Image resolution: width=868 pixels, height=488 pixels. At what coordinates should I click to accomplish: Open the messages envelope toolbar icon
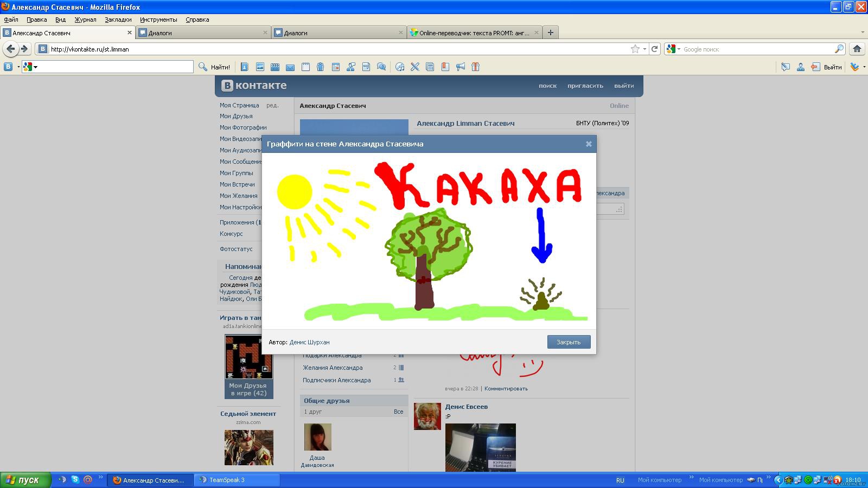coord(290,67)
